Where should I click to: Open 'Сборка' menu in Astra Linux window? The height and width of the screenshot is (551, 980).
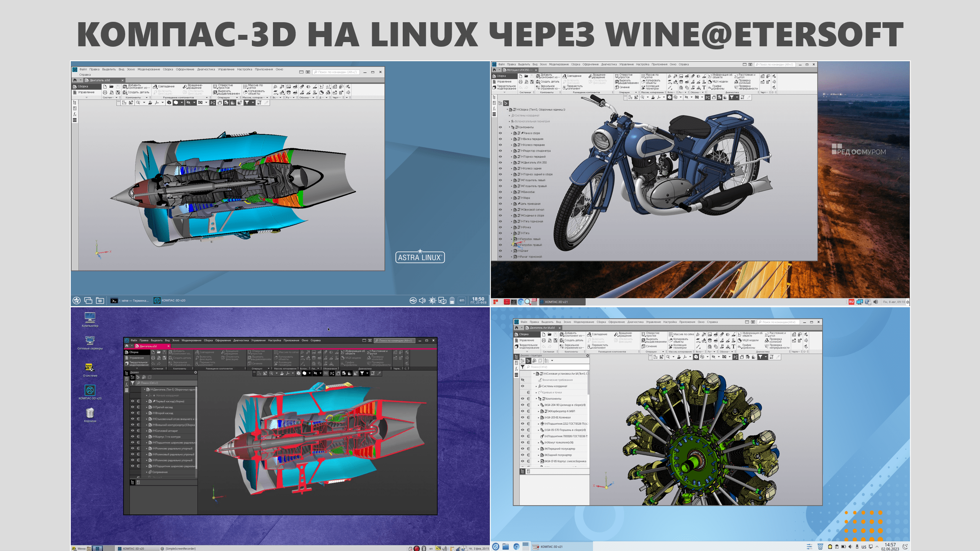(168, 70)
